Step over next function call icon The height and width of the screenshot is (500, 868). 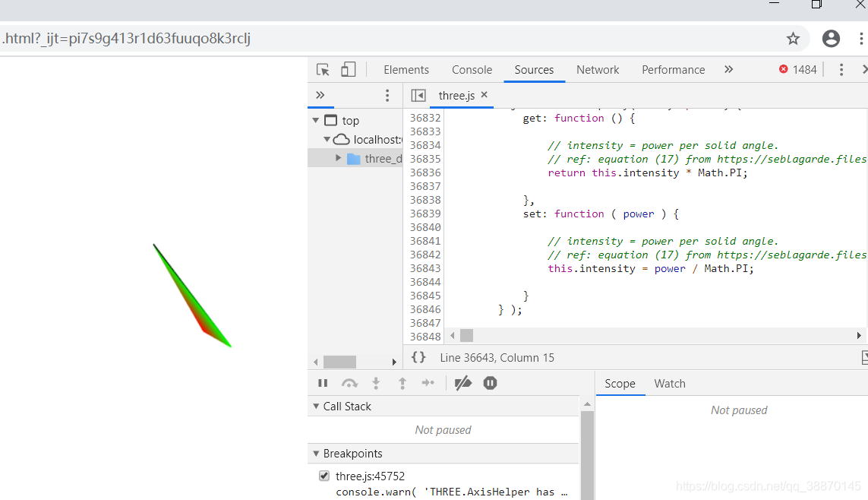[349, 383]
